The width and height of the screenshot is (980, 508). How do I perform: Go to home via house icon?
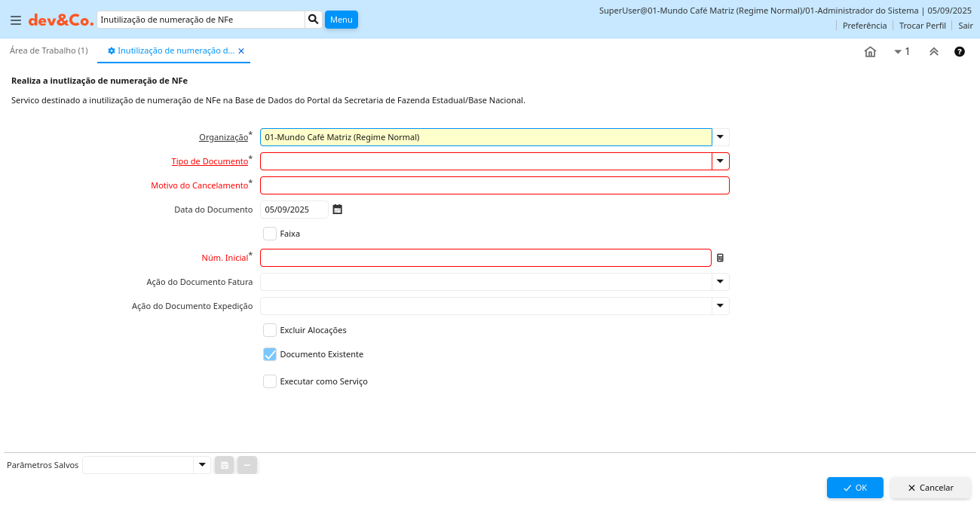870,52
